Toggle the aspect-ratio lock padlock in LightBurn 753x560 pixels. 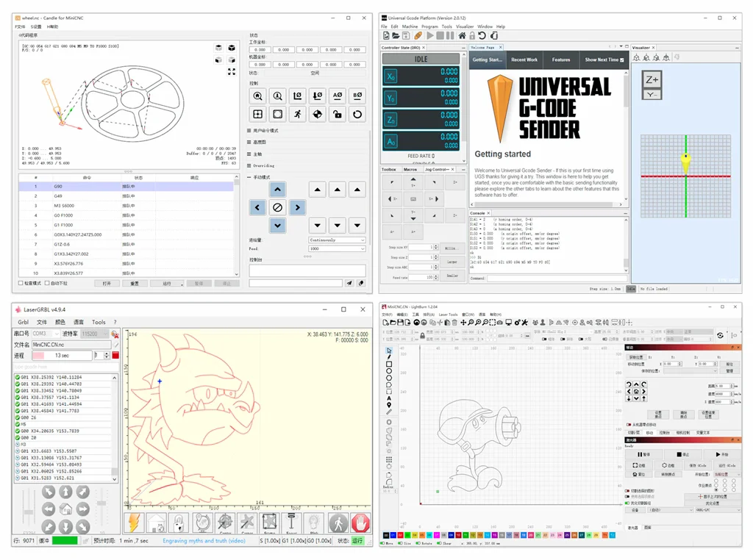coord(423,335)
